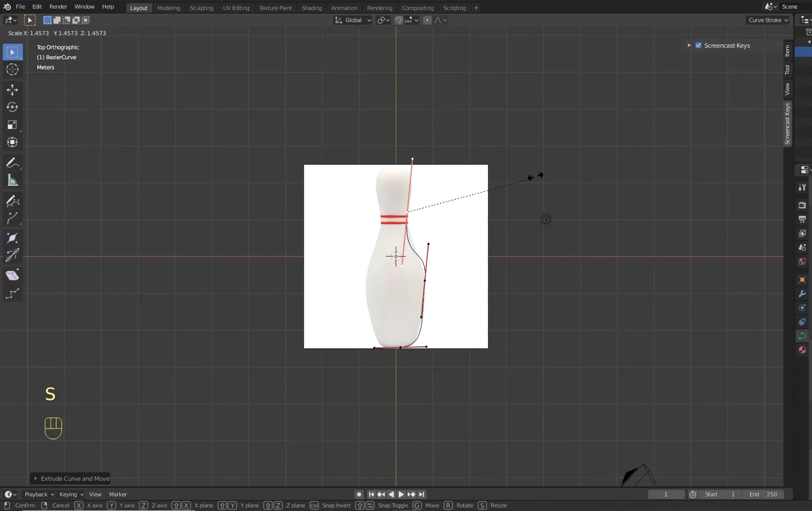Image resolution: width=812 pixels, height=511 pixels.
Task: Select the Annotate pencil tool
Action: coord(12,163)
